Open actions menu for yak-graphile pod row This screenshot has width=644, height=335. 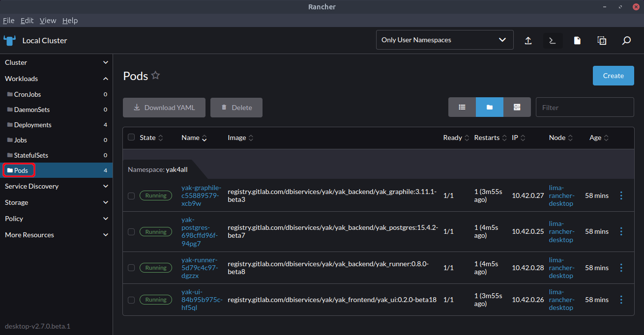[x=621, y=195]
